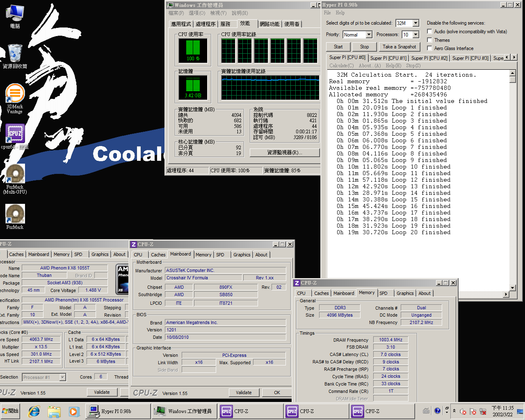Open Windows Media Player taskbar icon

[73, 411]
